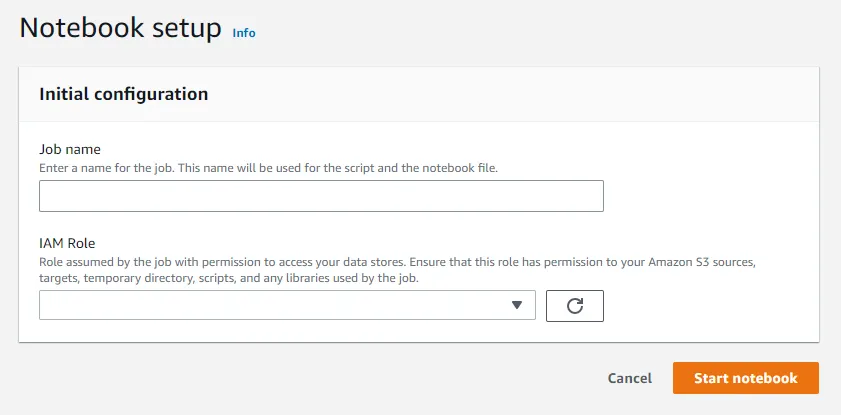Click the Job name field label
This screenshot has width=841, height=415.
(70, 150)
